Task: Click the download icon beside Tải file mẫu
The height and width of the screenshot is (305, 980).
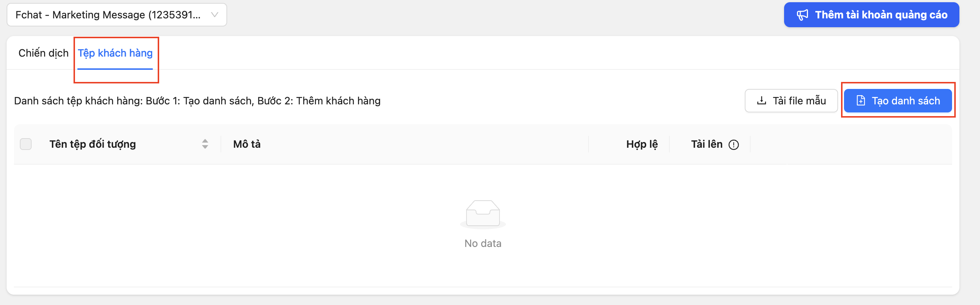Action: coord(762,101)
